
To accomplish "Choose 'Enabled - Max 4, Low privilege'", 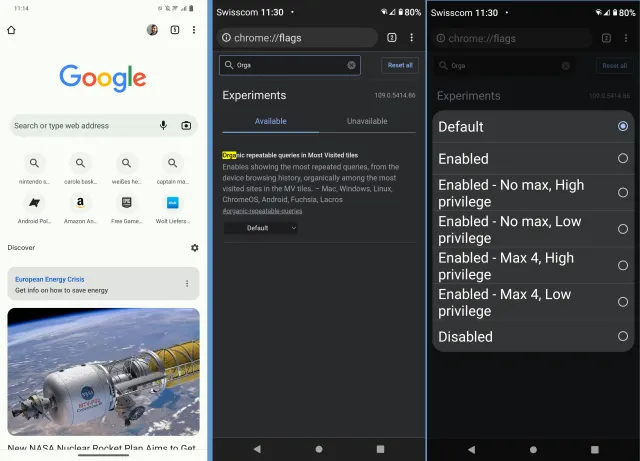I will pyautogui.click(x=533, y=302).
